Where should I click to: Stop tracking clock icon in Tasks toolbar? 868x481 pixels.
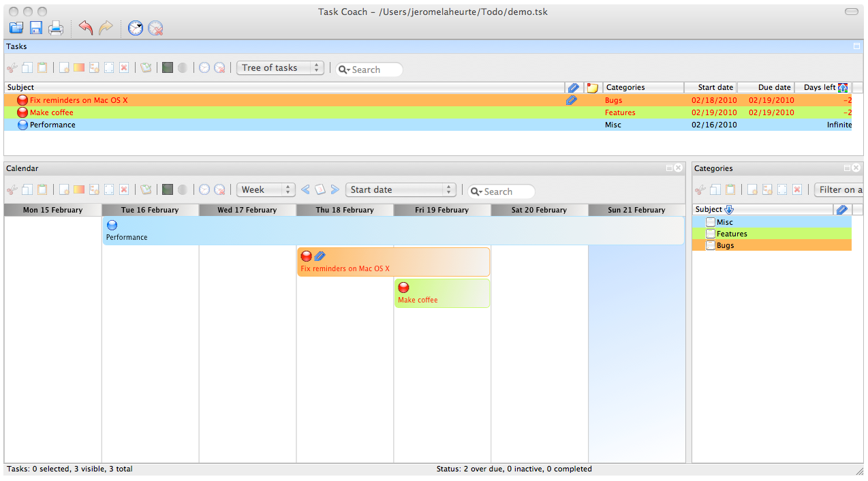click(x=219, y=68)
